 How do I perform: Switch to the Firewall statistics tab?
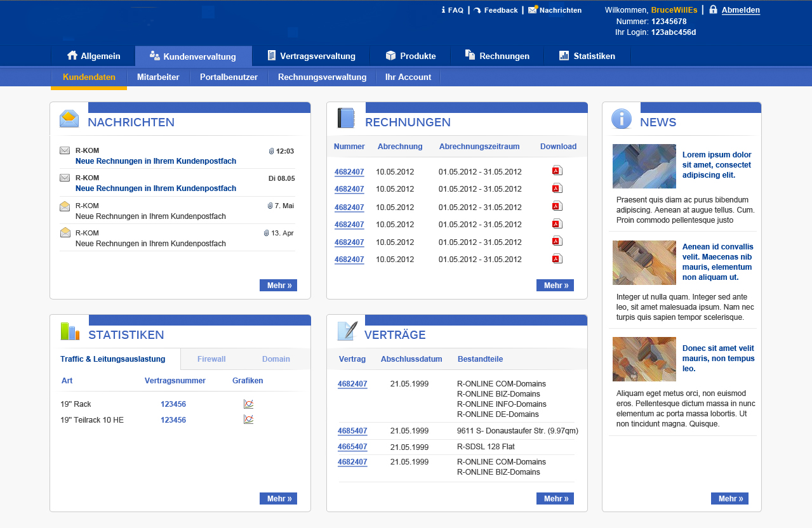coord(211,359)
